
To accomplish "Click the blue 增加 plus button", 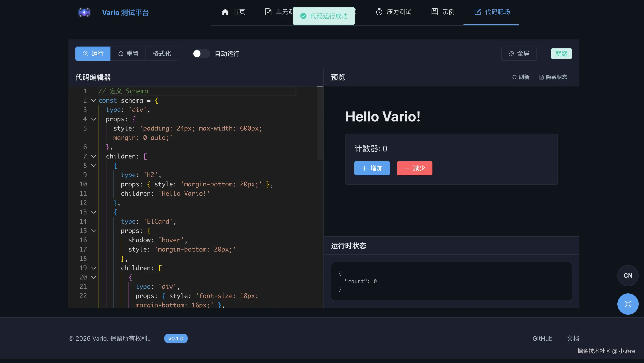I will point(372,168).
